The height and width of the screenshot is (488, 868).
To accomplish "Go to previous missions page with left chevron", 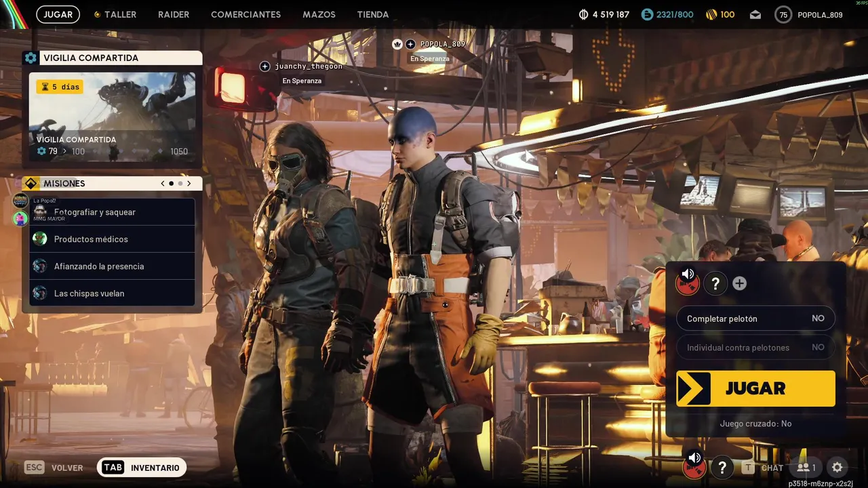I will (163, 184).
